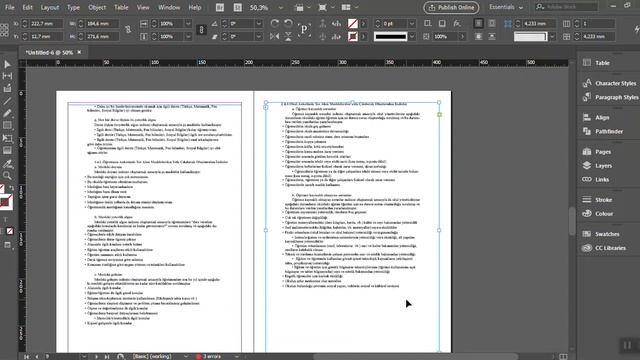640x360 pixels.
Task: Toggle screen mode button at toolbox bottom
Action: click(x=7, y=245)
